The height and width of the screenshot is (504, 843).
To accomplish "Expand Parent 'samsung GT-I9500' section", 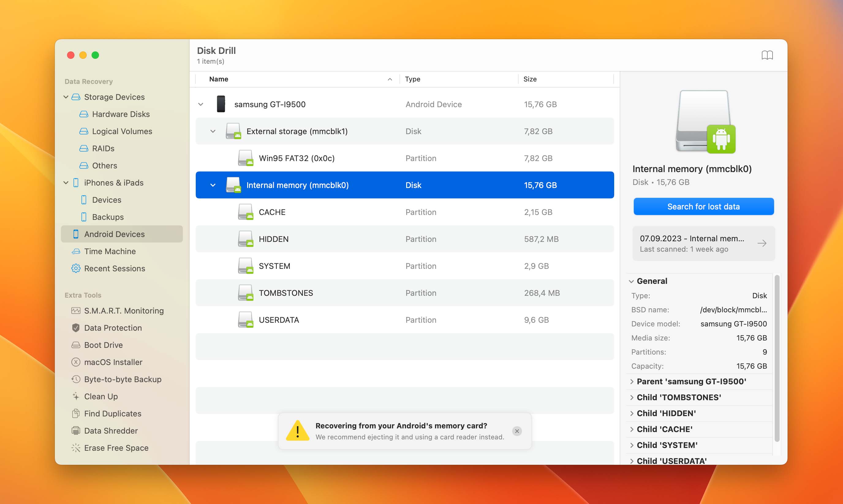I will 632,382.
